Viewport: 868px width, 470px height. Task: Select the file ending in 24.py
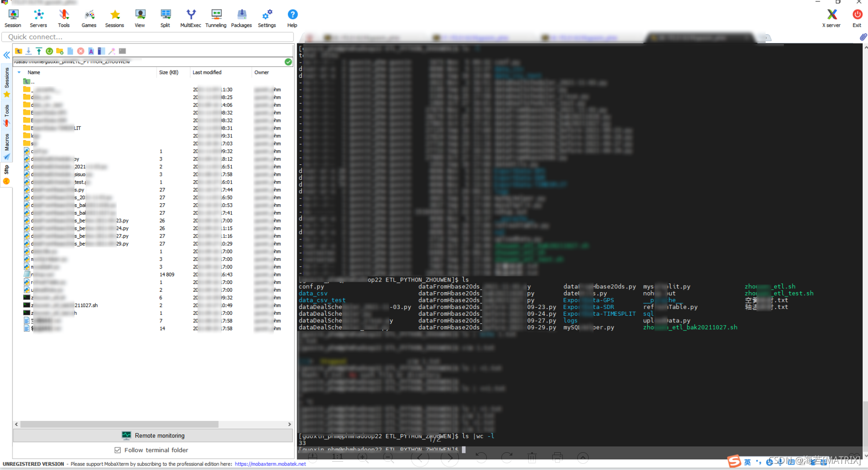(76, 228)
